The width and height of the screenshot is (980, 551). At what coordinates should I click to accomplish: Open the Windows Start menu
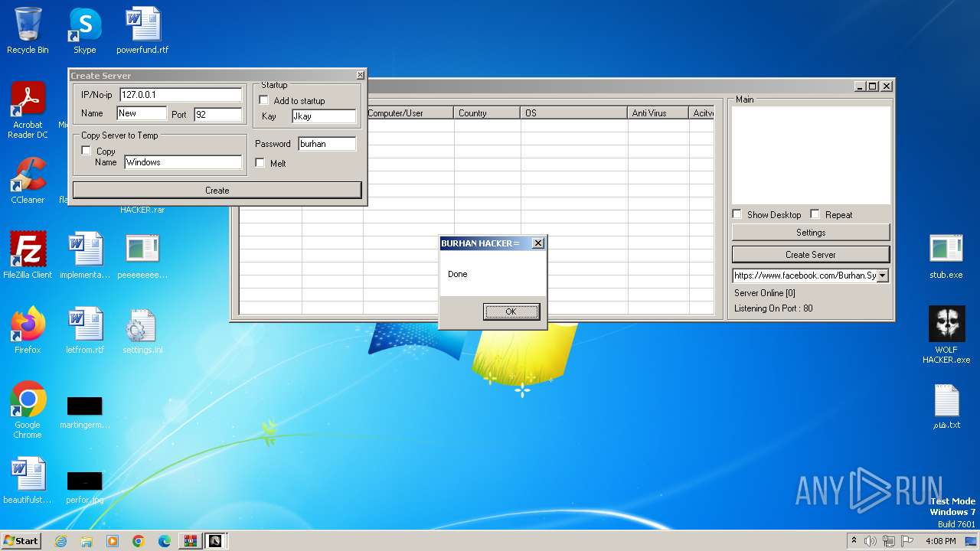coord(21,541)
